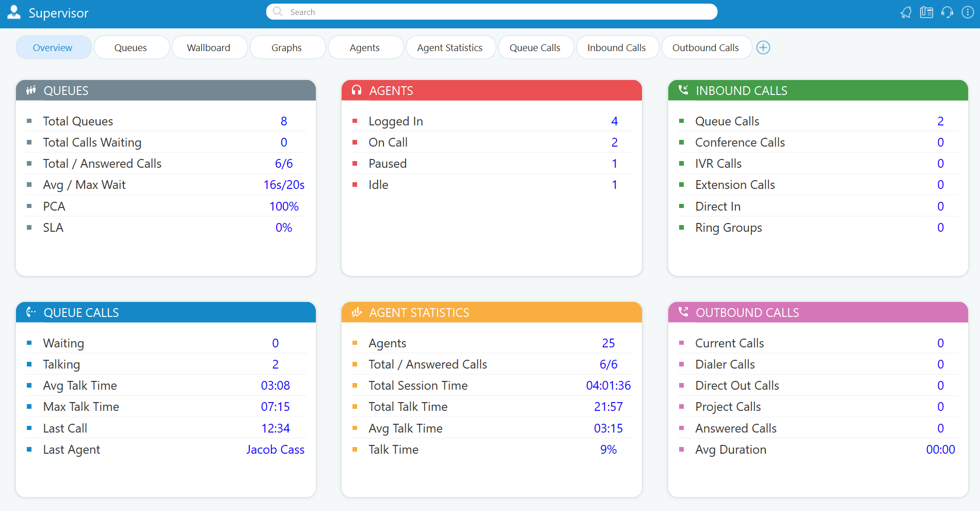The width and height of the screenshot is (980, 511).
Task: Select the Overview tab
Action: click(54, 47)
